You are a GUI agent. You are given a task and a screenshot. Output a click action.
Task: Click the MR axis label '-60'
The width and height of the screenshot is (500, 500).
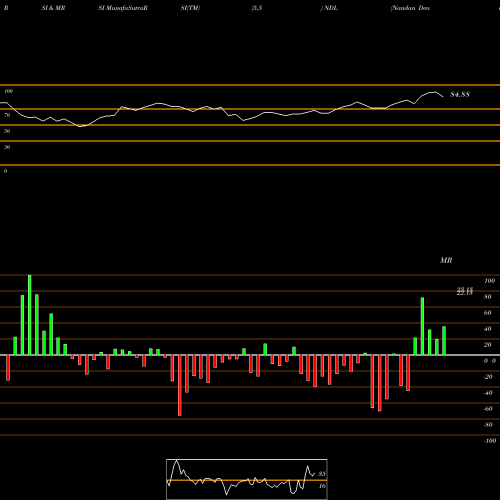(488, 409)
